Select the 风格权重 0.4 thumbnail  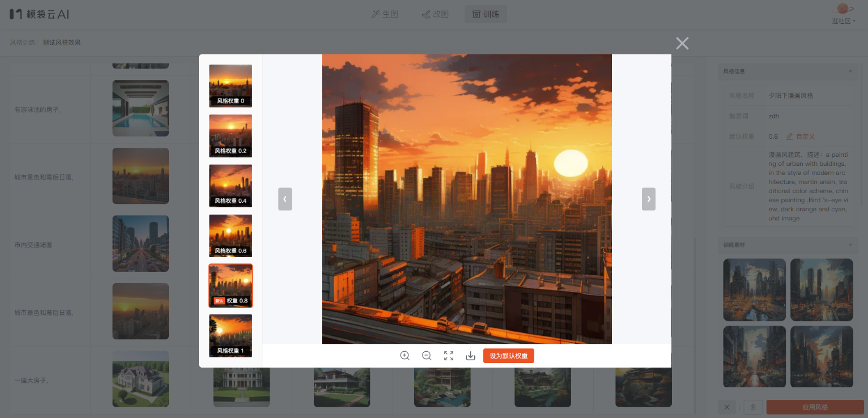click(x=231, y=186)
